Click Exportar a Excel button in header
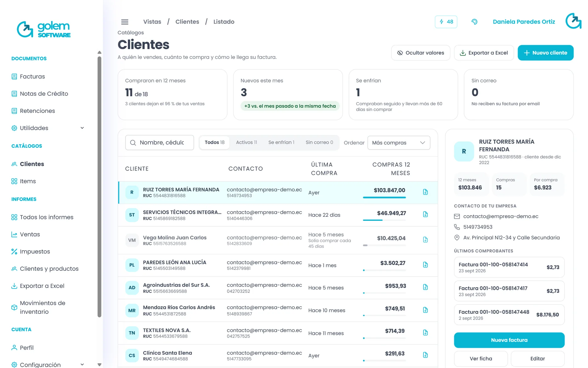This screenshot has width=588, height=368. pos(484,53)
